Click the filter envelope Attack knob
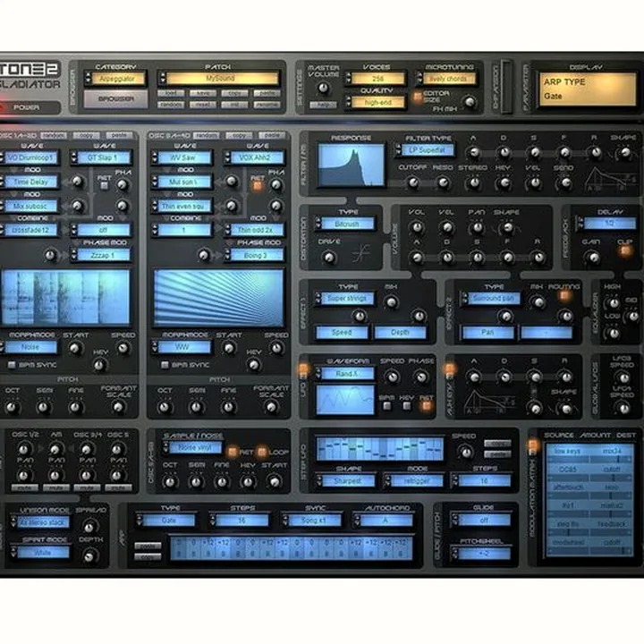The height and width of the screenshot is (644, 644). click(473, 152)
